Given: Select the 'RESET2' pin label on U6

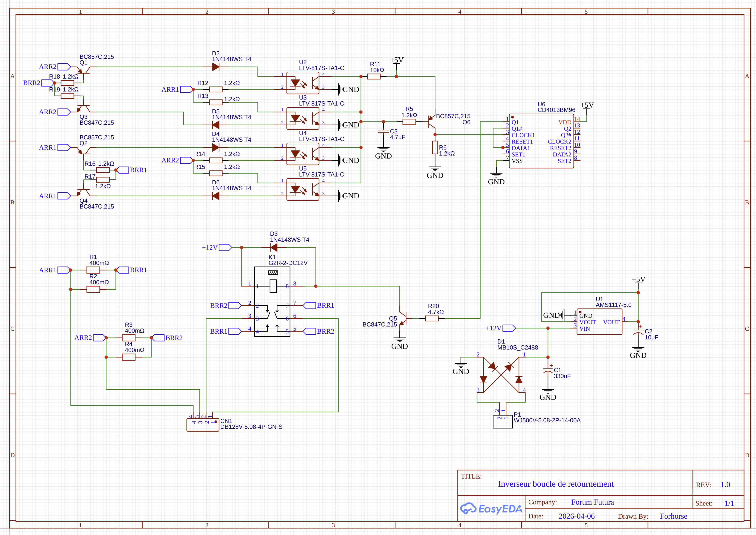Looking at the screenshot, I should [x=561, y=148].
